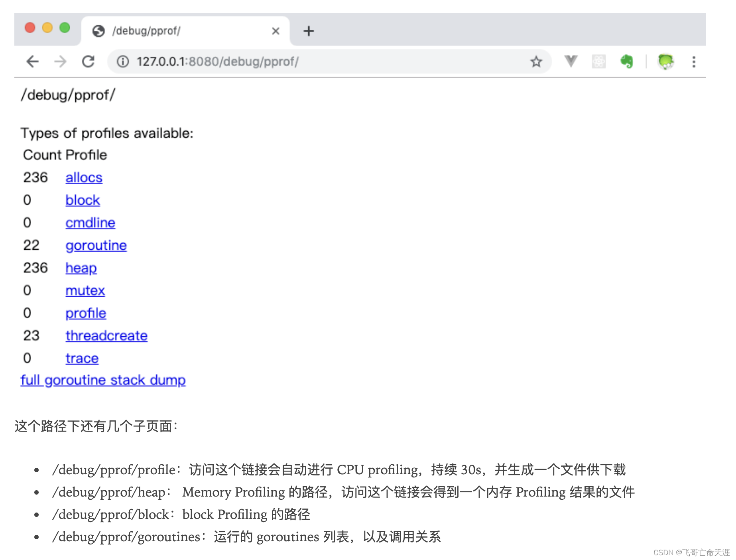Click the count 0 beside trace
The image size is (736, 560).
(27, 358)
